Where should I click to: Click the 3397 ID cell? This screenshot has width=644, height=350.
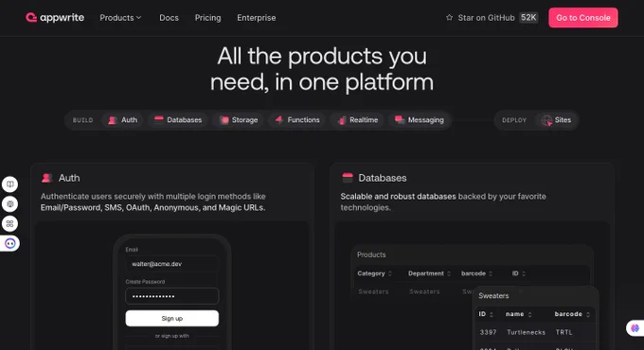click(488, 332)
